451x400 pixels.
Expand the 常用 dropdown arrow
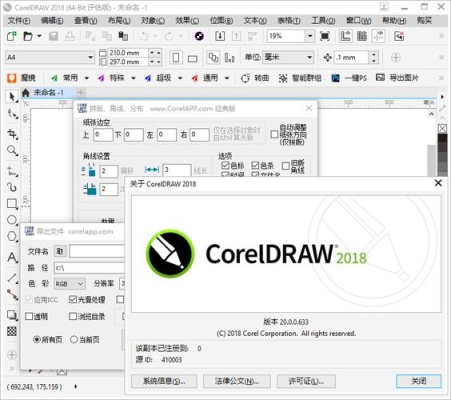[x=87, y=78]
